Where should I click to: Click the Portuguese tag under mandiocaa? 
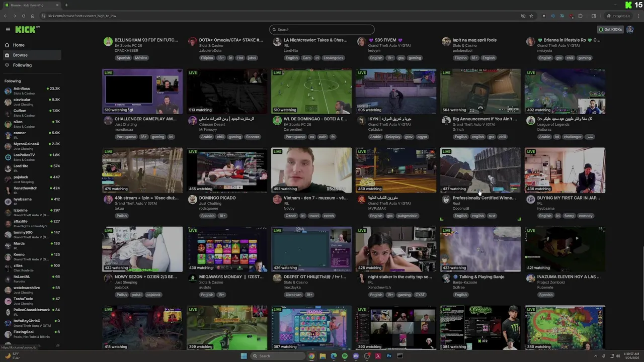click(x=126, y=137)
